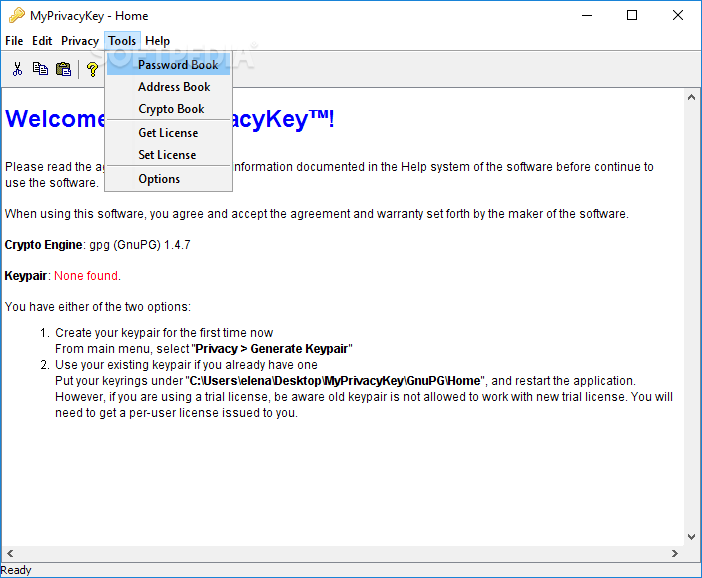This screenshot has height=578, width=702.
Task: Open the Edit menu
Action: pyautogui.click(x=42, y=41)
